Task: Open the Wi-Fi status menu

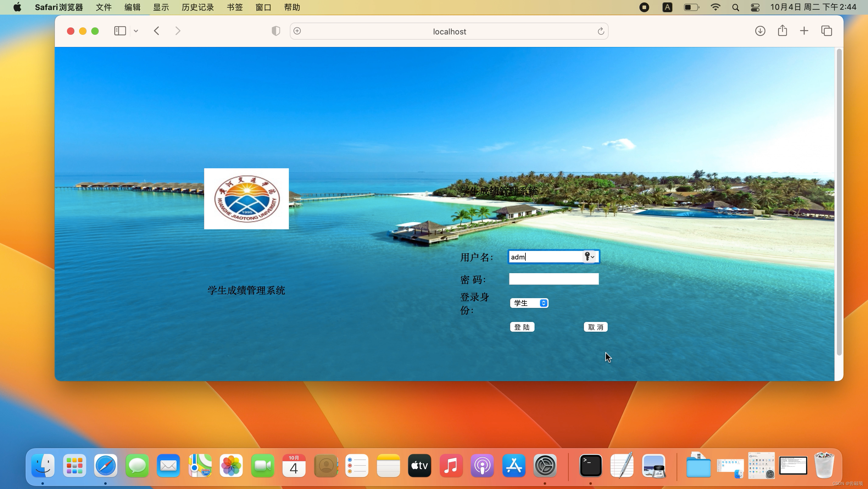Action: pyautogui.click(x=715, y=7)
